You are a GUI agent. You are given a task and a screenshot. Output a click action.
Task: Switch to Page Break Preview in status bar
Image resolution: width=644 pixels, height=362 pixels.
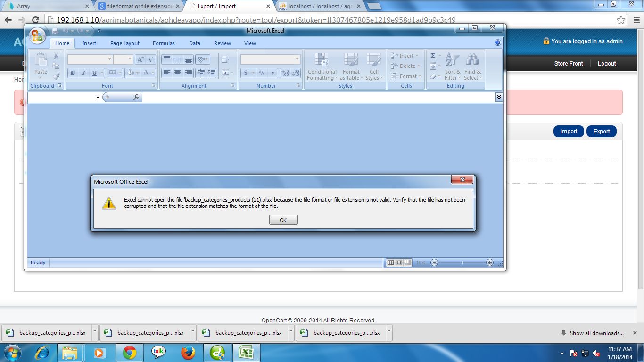408,263
